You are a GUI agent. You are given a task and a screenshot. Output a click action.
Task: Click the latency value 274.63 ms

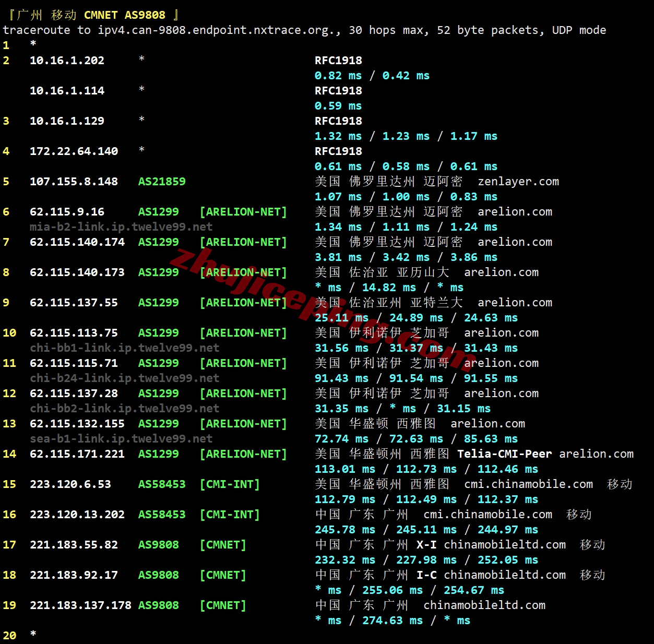tap(393, 621)
